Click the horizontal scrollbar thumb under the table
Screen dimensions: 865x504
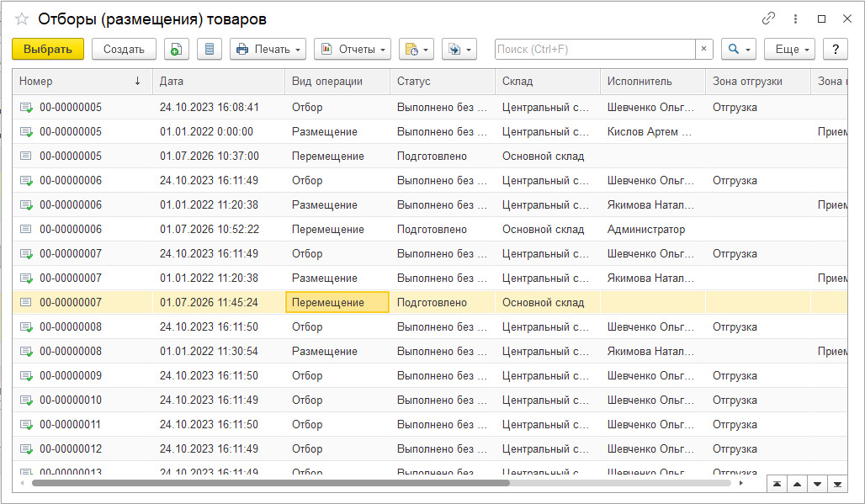[x=271, y=483]
